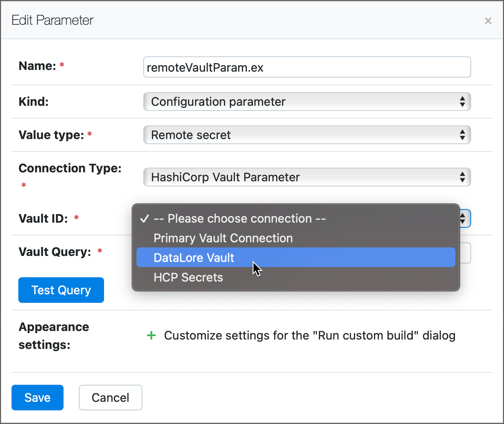Open the Value type dropdown

point(307,135)
